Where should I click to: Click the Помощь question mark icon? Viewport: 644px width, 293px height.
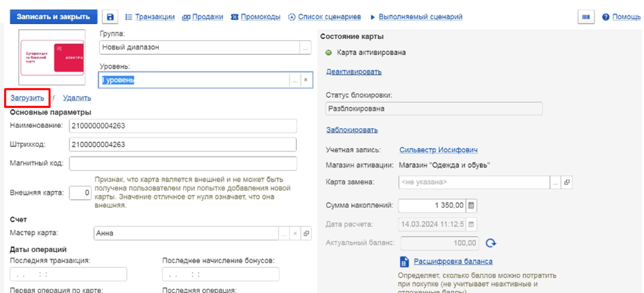pos(605,17)
